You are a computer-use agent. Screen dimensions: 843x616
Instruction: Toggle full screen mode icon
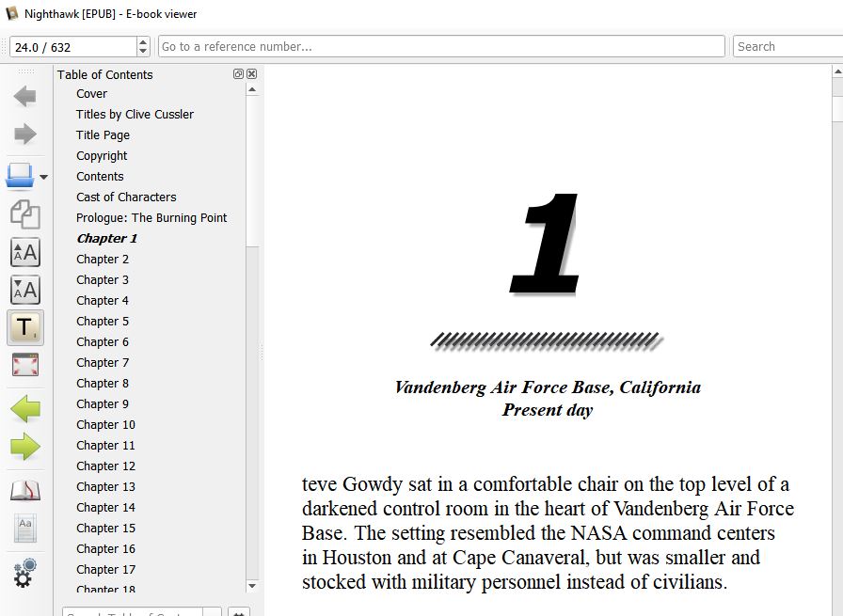24,365
